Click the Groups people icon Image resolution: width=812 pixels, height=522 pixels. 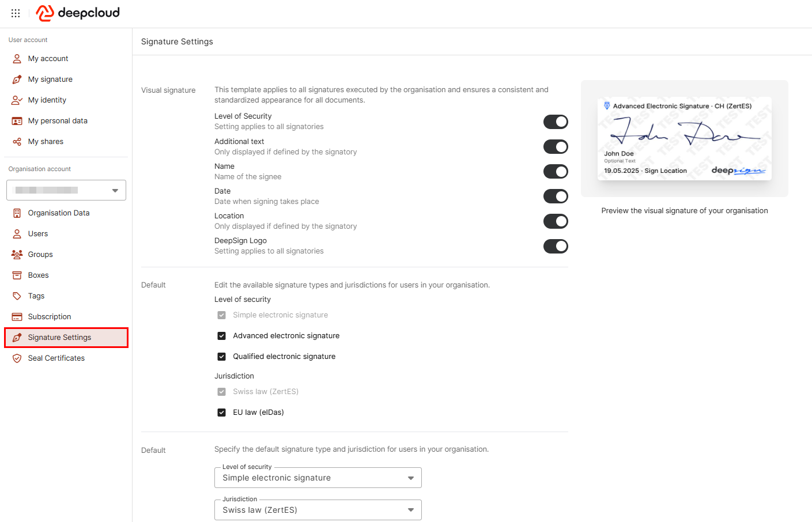pos(17,255)
